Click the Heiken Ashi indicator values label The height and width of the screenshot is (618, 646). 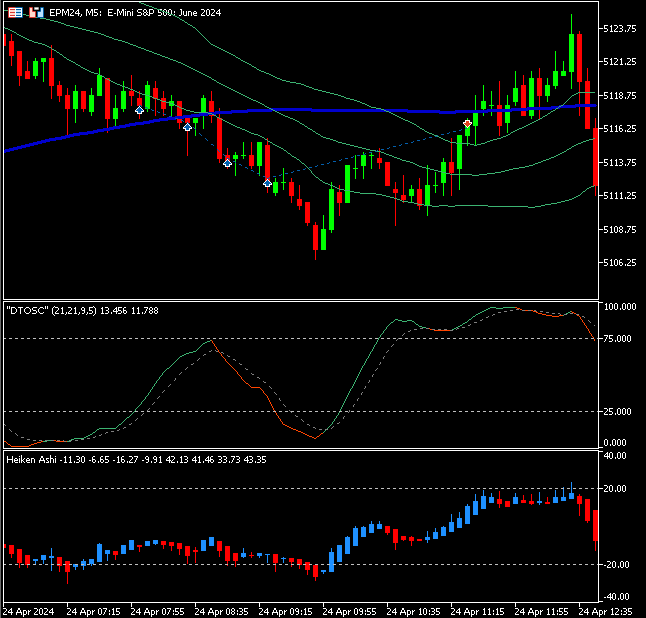tap(136, 459)
